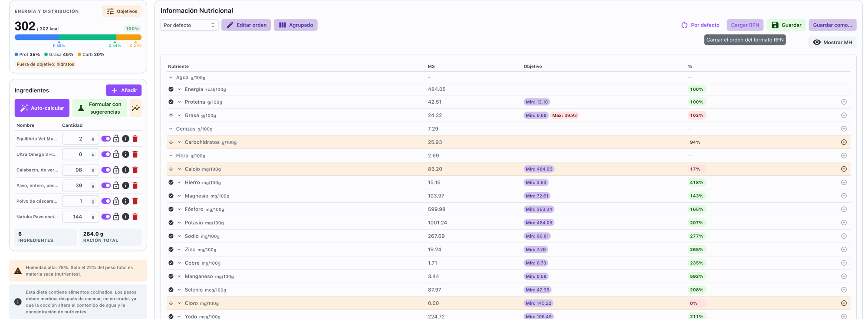Click Cargar RFN to load RFN order

point(745,25)
